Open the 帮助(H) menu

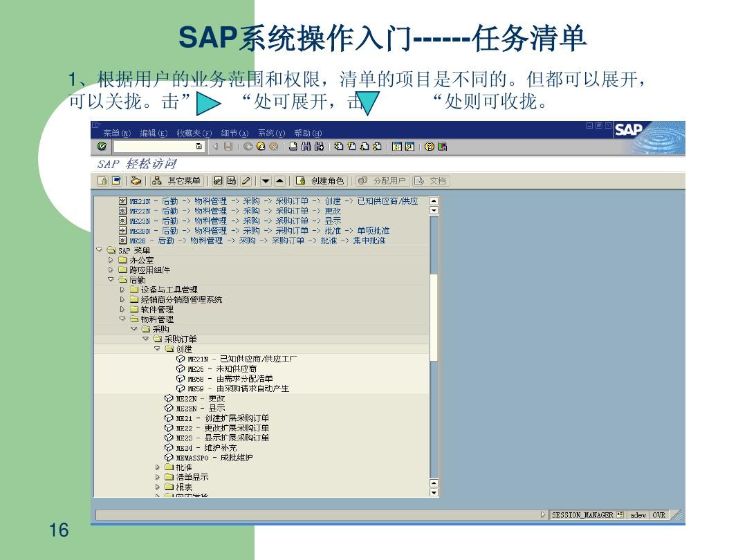point(308,133)
